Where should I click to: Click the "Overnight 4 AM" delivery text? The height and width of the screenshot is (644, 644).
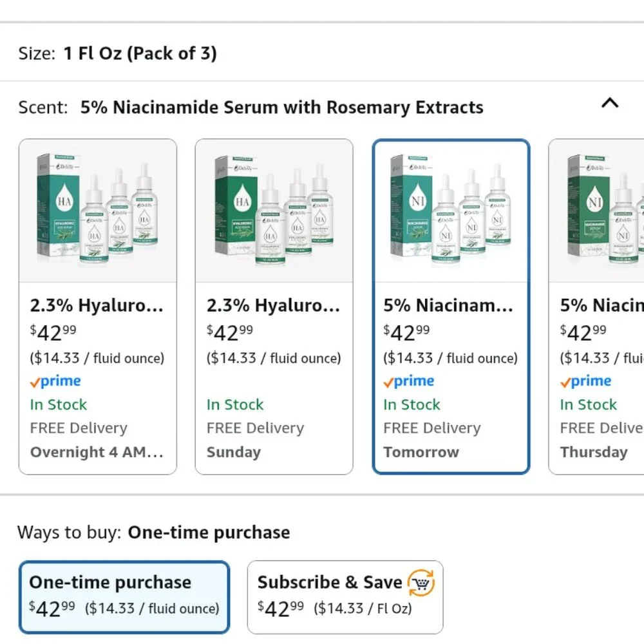coord(97,452)
